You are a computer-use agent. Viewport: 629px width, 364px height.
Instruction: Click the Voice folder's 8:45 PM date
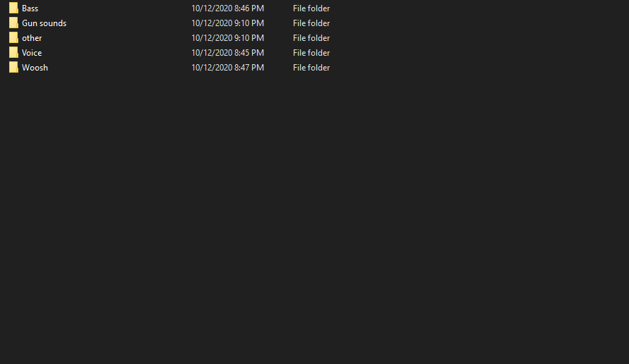pyautogui.click(x=227, y=53)
